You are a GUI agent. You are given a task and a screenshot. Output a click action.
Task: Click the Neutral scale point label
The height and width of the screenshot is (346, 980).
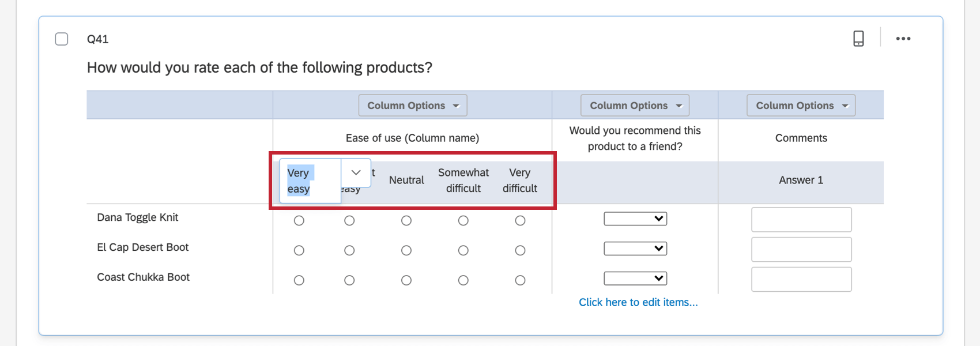point(406,180)
